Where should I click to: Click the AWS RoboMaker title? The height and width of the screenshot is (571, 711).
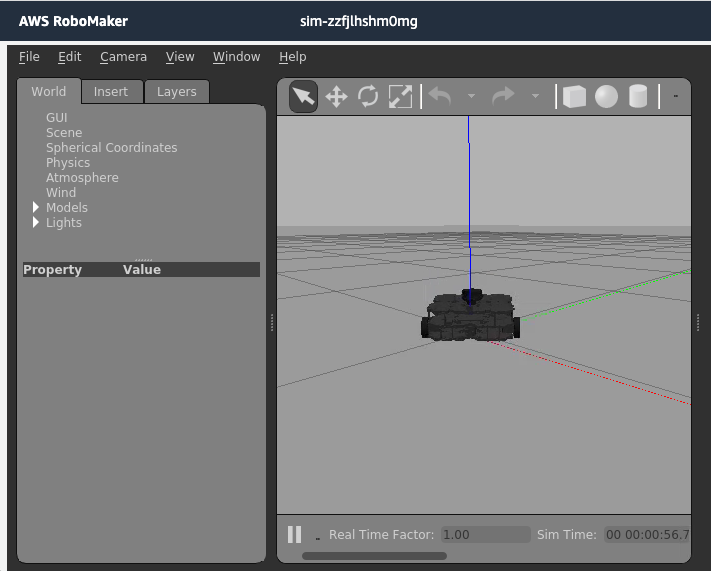pos(73,21)
